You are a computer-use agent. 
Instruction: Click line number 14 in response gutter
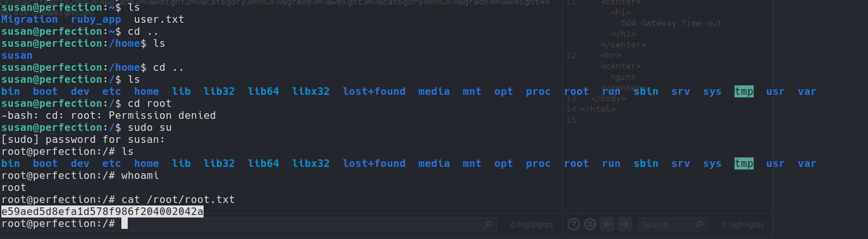point(571,109)
